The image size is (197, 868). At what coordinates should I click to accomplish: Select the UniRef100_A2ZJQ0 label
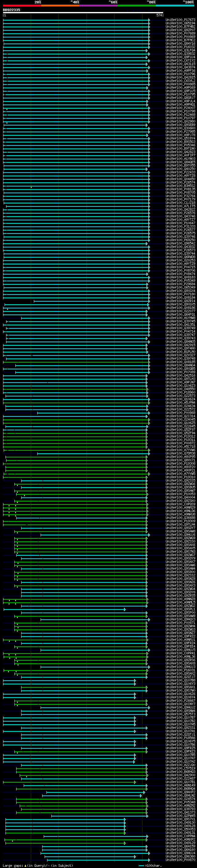pyautogui.click(x=180, y=765)
